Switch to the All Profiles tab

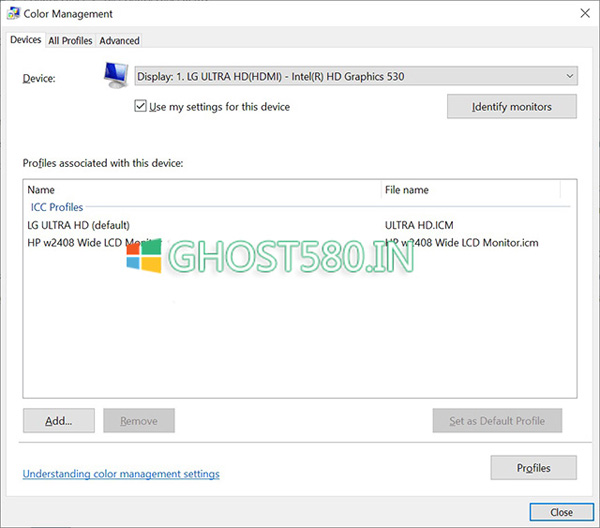click(70, 41)
